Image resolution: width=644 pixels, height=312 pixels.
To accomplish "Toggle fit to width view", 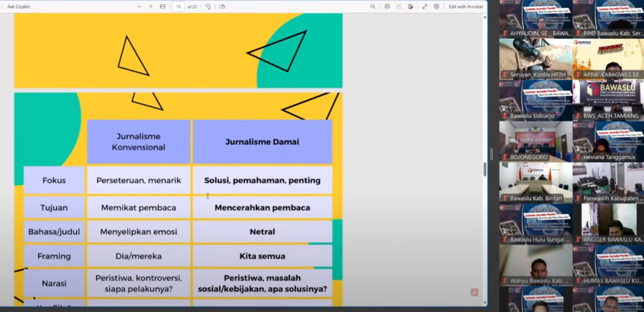I will [x=163, y=7].
